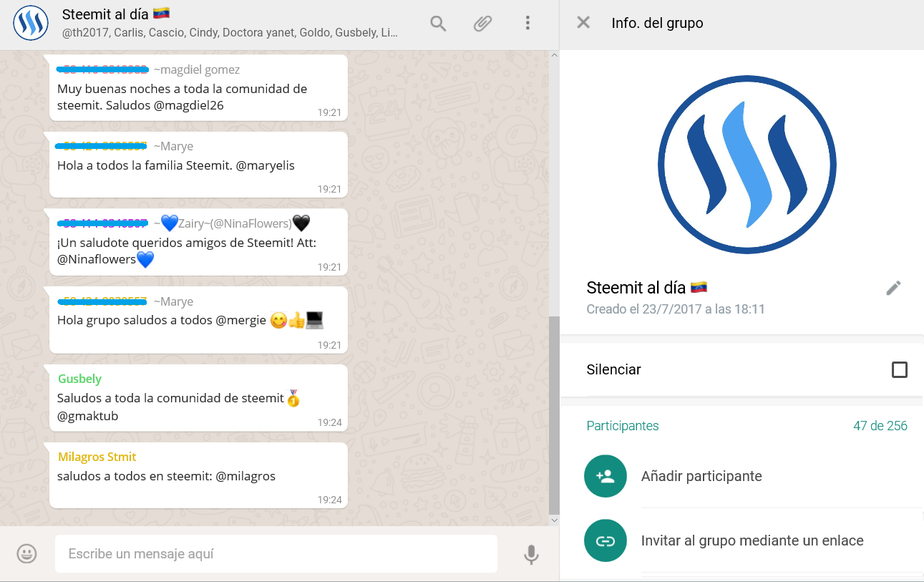This screenshot has width=924, height=582.
Task: Click the message mentioning @milagros
Action: click(x=198, y=475)
